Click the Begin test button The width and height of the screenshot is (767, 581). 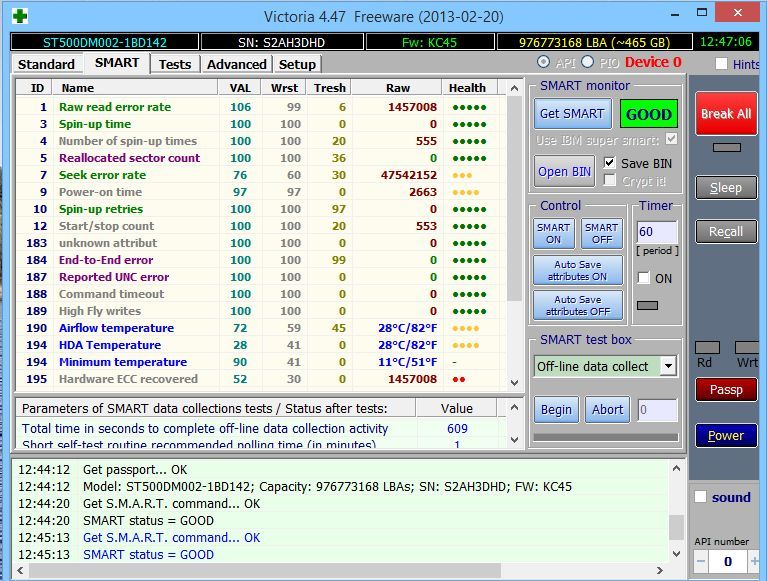pyautogui.click(x=556, y=409)
